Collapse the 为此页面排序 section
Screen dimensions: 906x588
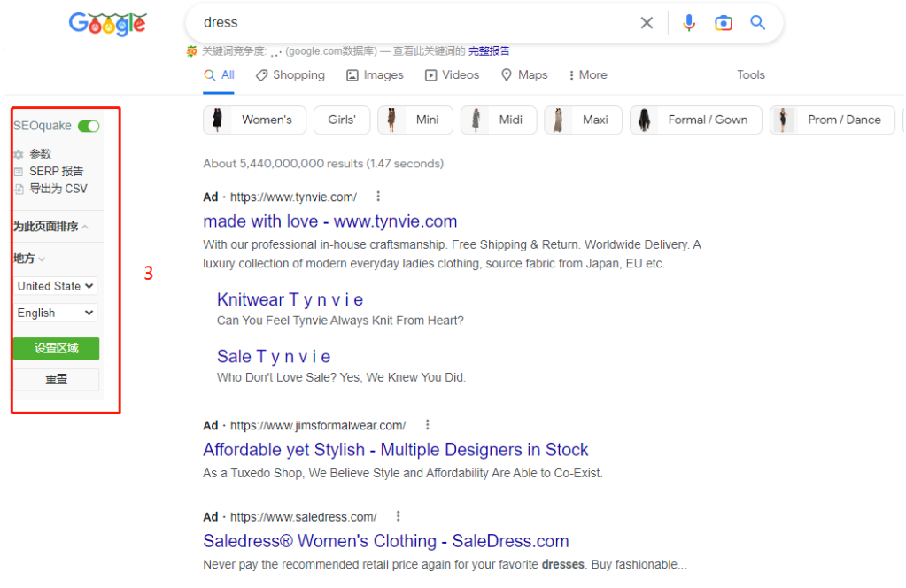click(50, 227)
